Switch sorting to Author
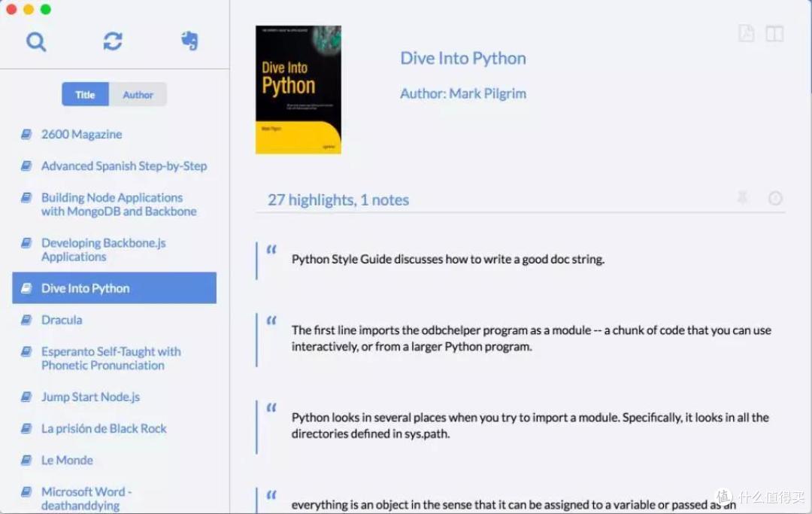 click(138, 95)
